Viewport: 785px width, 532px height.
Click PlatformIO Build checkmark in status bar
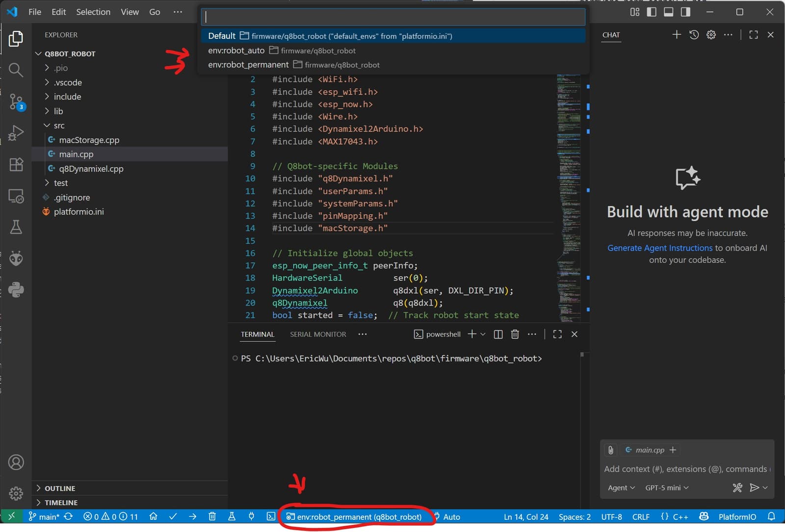pyautogui.click(x=173, y=516)
